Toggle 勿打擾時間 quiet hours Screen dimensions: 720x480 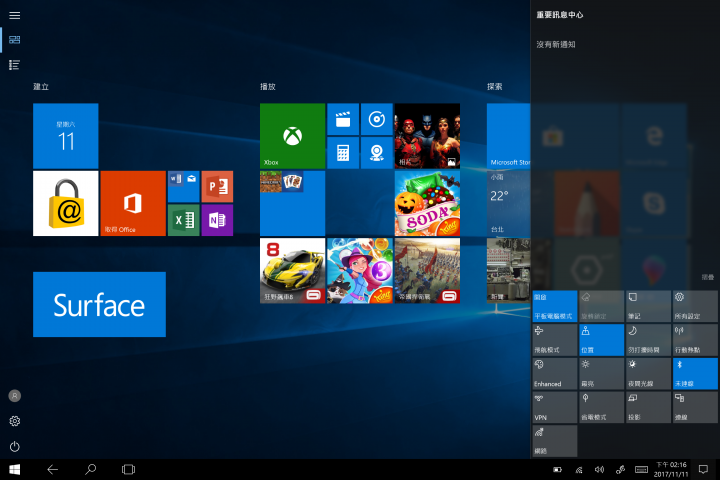(648, 340)
